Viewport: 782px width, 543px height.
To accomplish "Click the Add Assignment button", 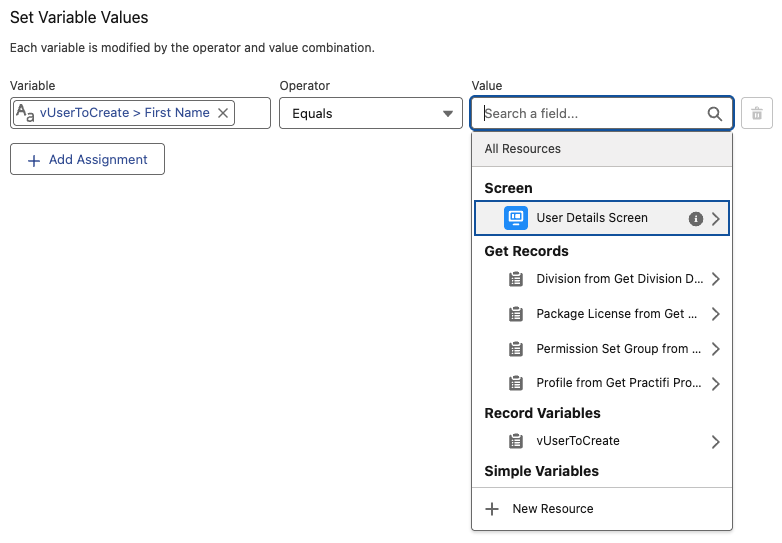I will click(x=87, y=159).
